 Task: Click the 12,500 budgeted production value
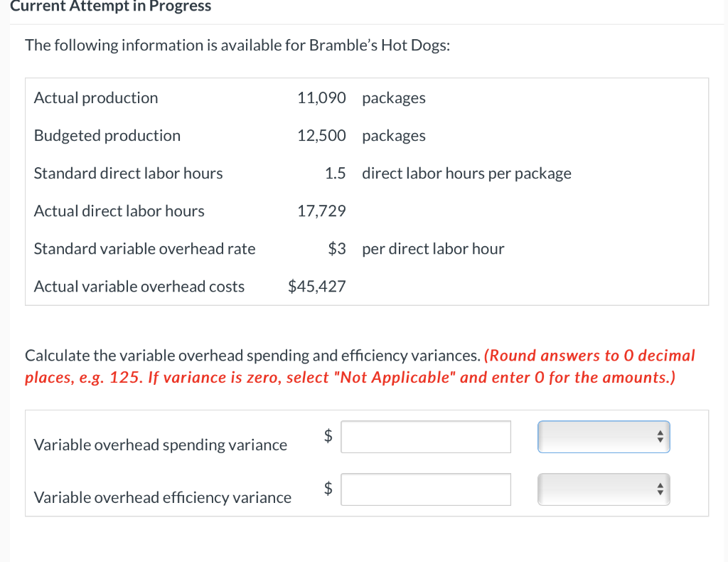pos(322,136)
